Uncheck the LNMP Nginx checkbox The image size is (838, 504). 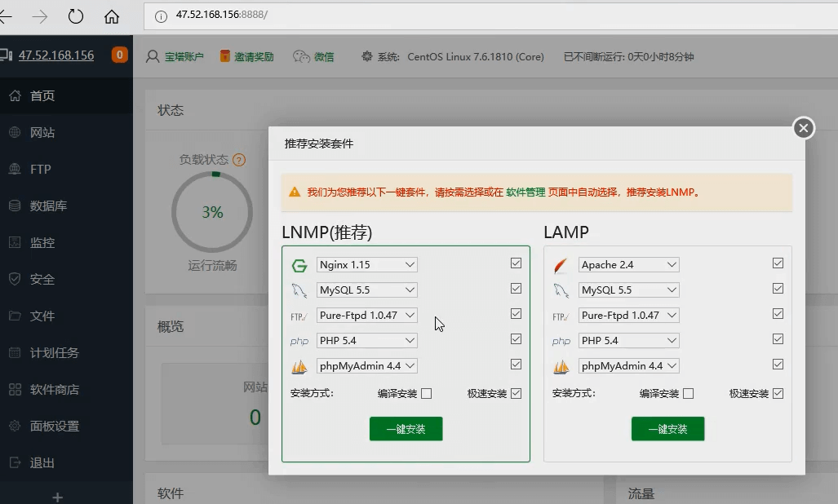pos(516,263)
